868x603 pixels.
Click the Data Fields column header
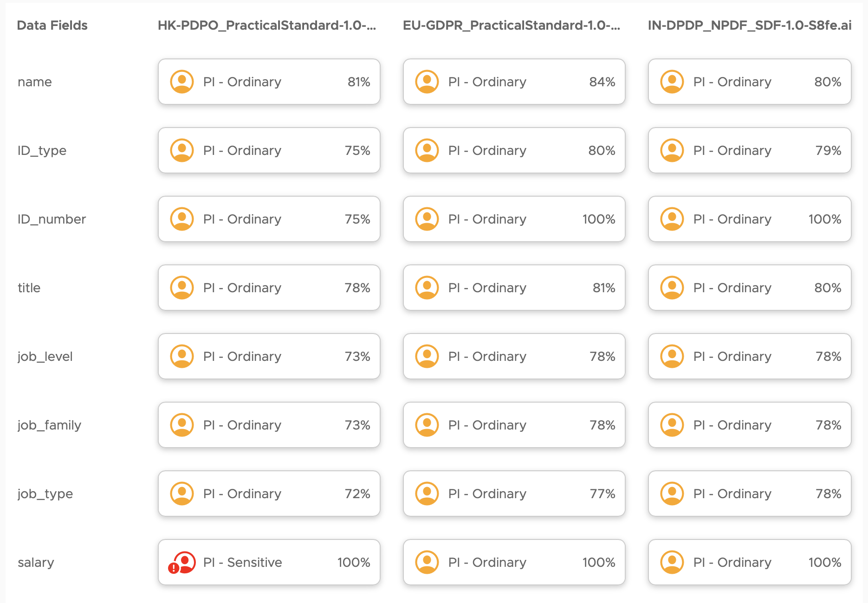pos(52,25)
